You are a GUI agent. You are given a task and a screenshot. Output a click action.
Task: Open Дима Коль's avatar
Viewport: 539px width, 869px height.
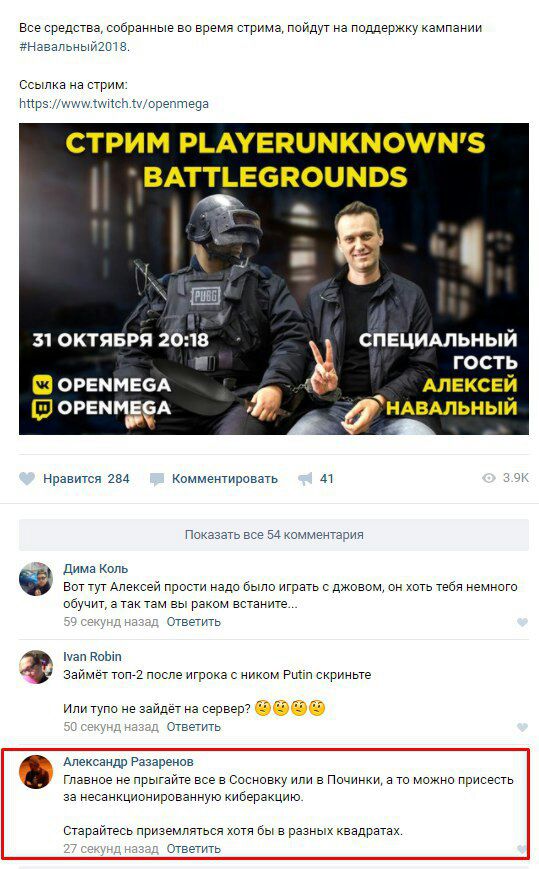click(36, 579)
